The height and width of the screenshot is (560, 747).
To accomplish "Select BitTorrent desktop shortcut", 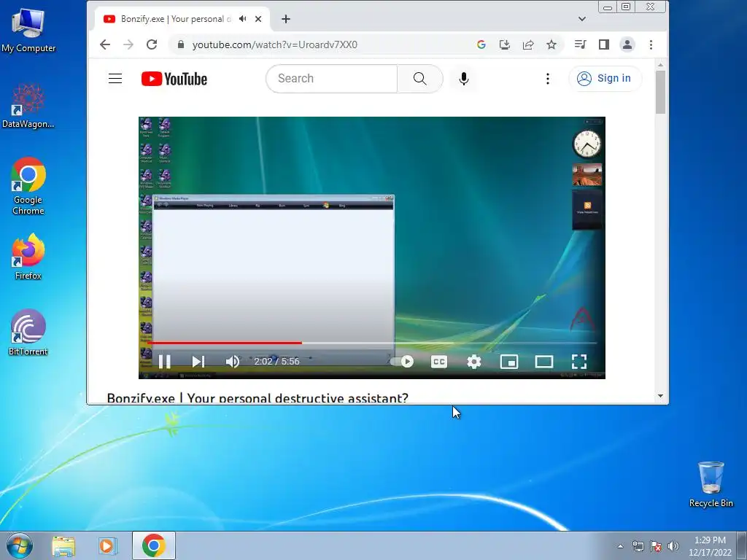I will pos(28,332).
